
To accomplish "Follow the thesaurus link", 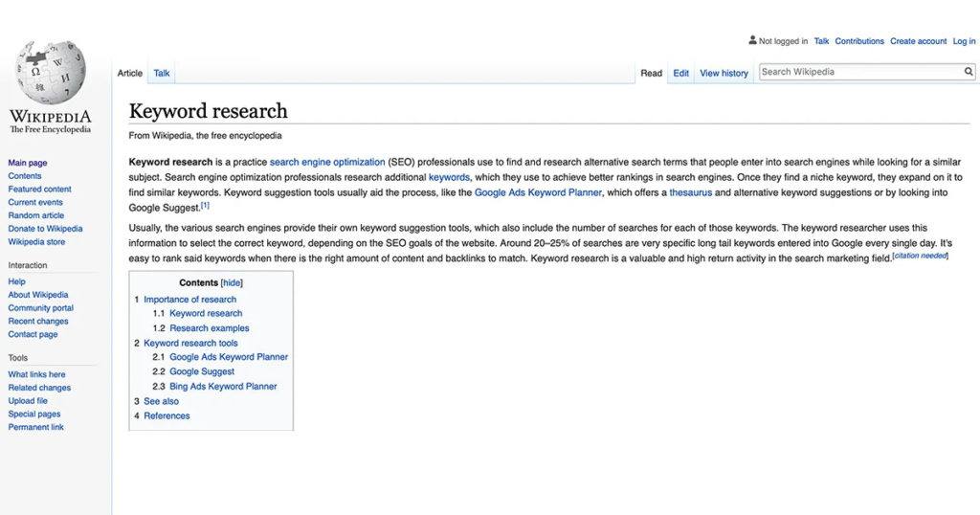I will tap(691, 192).
